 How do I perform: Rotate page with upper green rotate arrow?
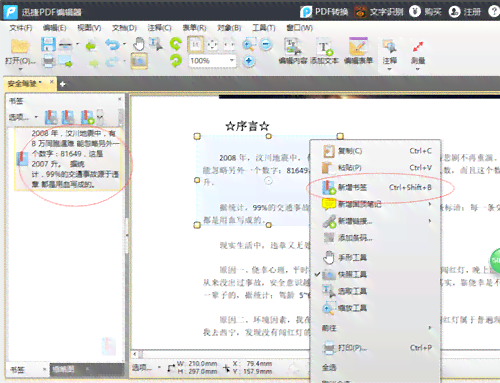[x=176, y=44]
